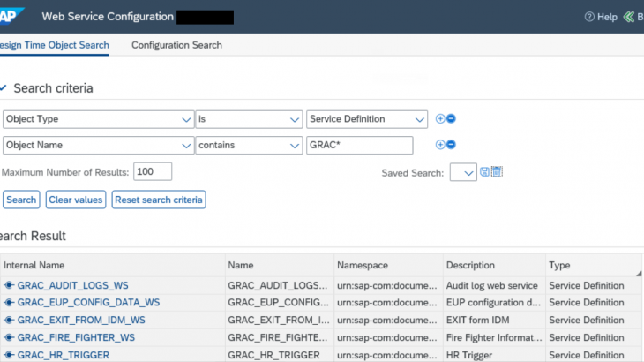The height and width of the screenshot is (362, 644).
Task: Select 'EXIT form IDM' description cell
Action: tap(495, 320)
